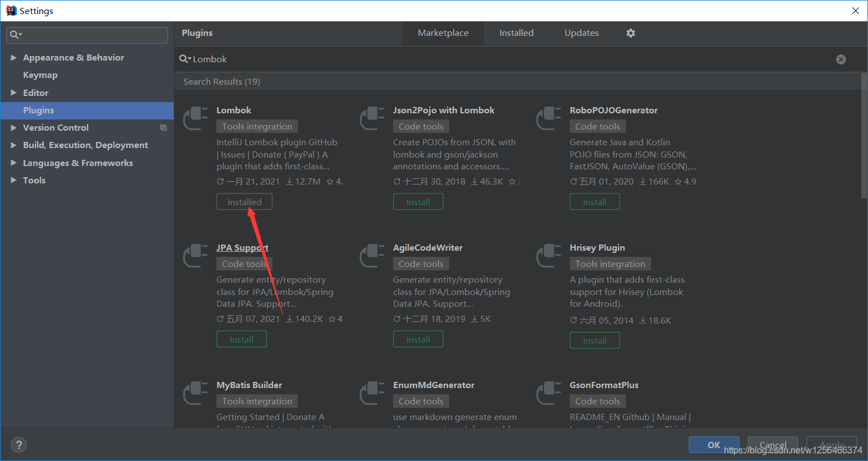Image resolution: width=868 pixels, height=461 pixels.
Task: Confirm settings with the OK button
Action: (x=714, y=445)
